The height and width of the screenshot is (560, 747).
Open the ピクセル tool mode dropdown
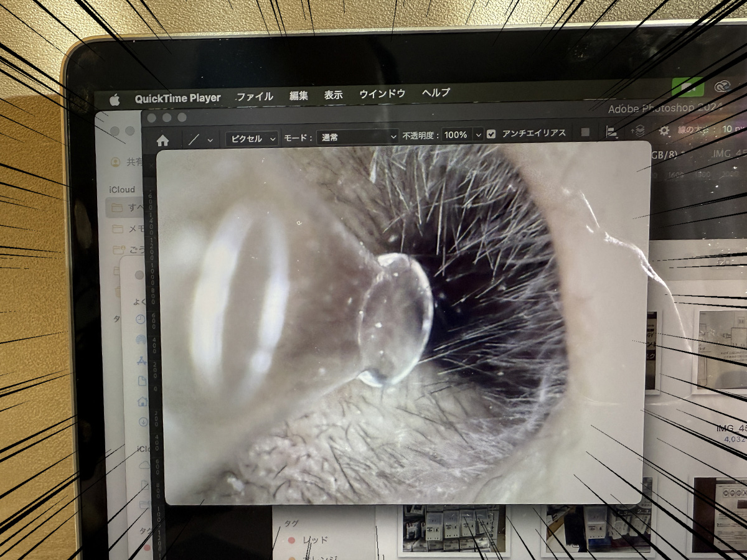pyautogui.click(x=251, y=138)
